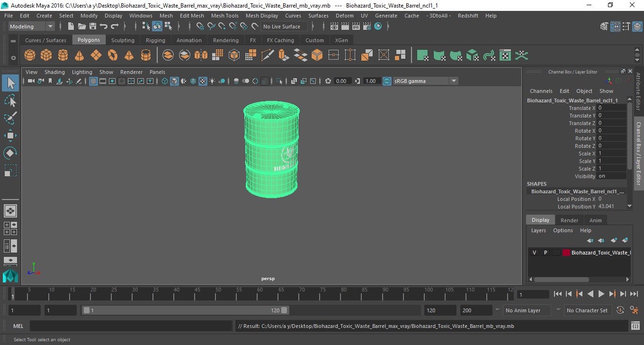Open the Modeling menu set dropdown
The width and height of the screenshot is (644, 345).
(31, 27)
